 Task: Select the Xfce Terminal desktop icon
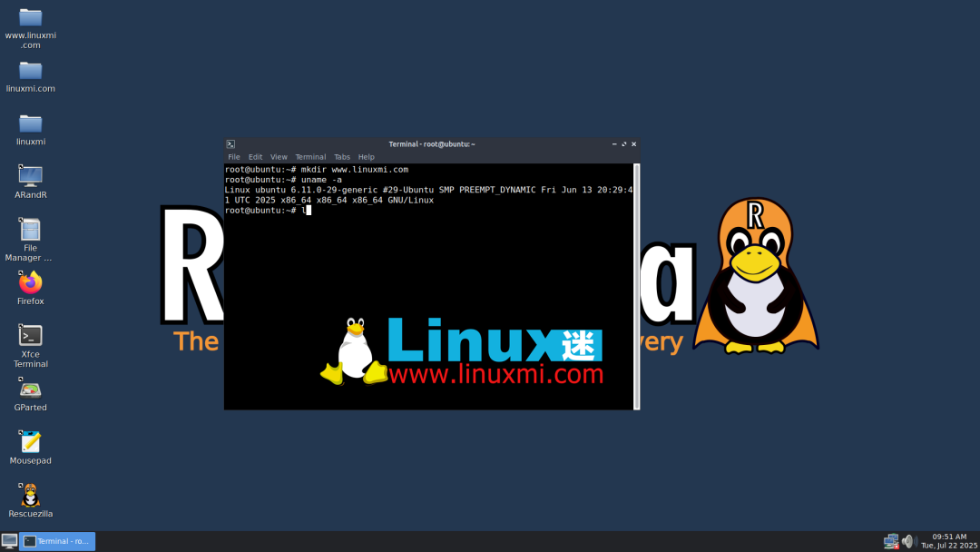tap(31, 336)
